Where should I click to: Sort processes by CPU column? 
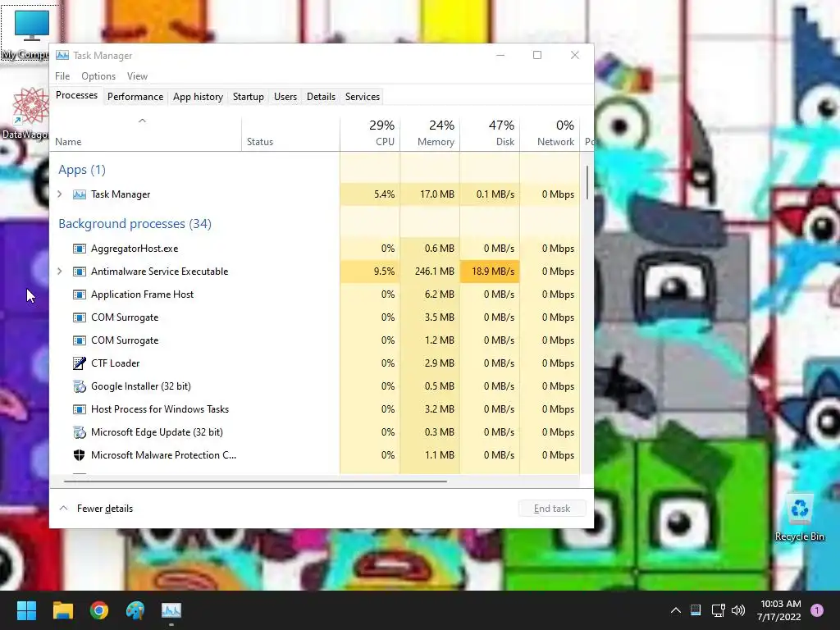point(370,132)
